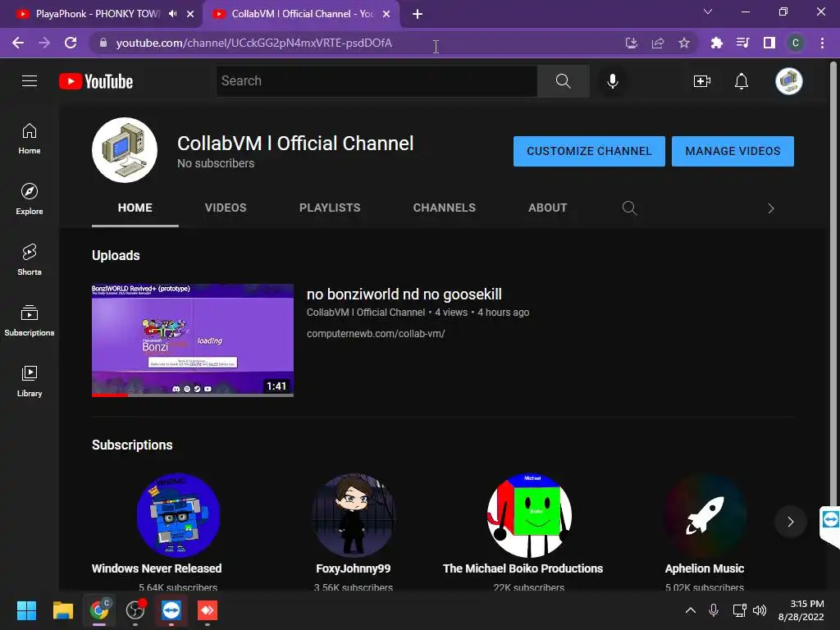This screenshot has height=630, width=840.
Task: Open a new browser tab
Action: click(418, 14)
